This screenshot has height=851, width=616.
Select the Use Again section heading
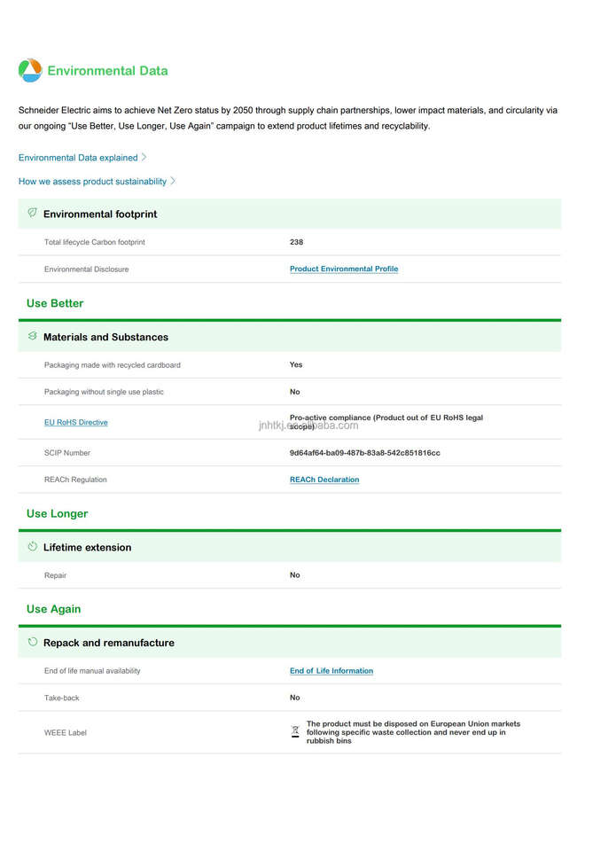[x=53, y=609]
